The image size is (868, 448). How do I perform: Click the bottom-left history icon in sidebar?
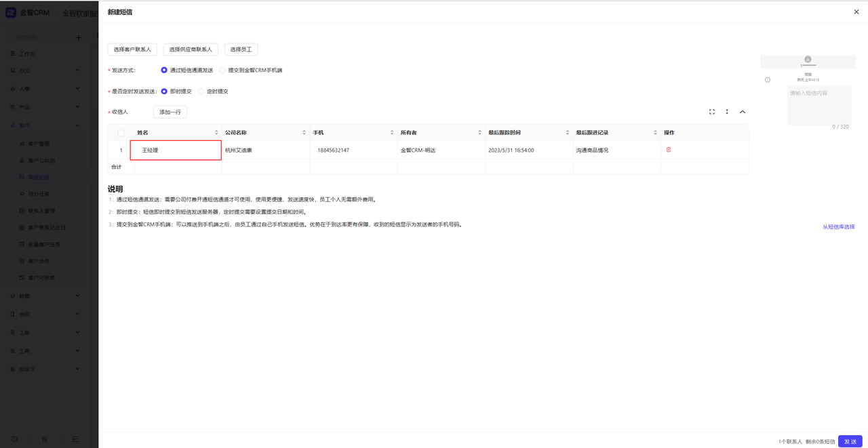14,439
